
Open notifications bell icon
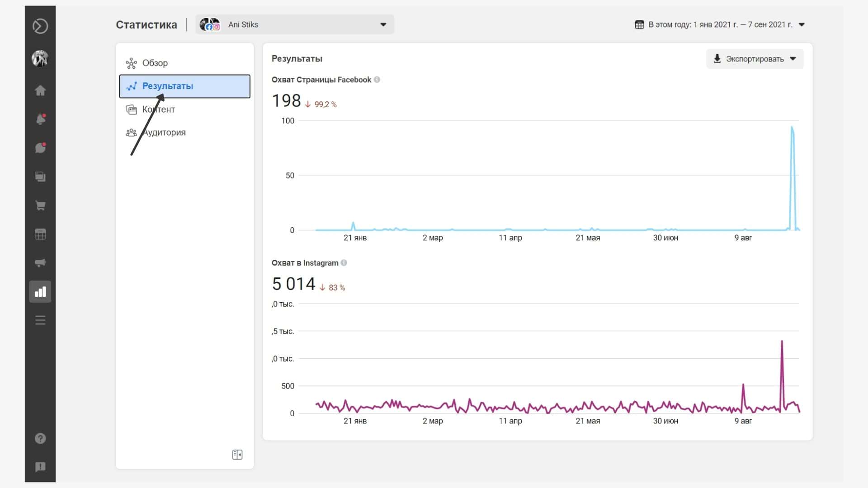[40, 119]
